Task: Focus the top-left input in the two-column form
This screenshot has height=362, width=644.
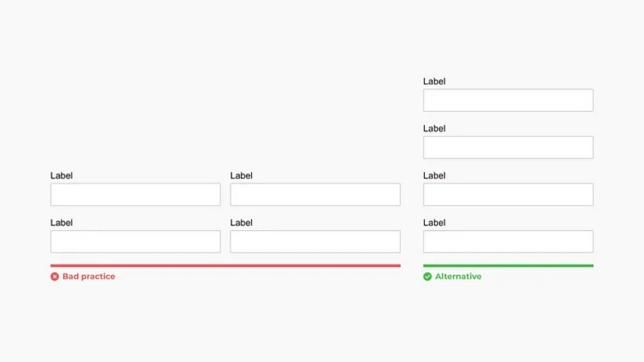Action: pos(135,195)
